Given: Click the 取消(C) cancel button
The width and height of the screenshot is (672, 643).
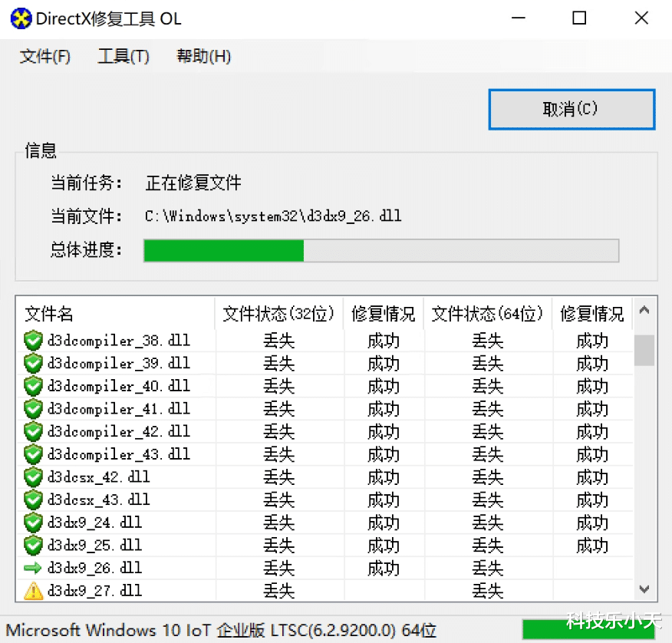Looking at the screenshot, I should (x=572, y=109).
